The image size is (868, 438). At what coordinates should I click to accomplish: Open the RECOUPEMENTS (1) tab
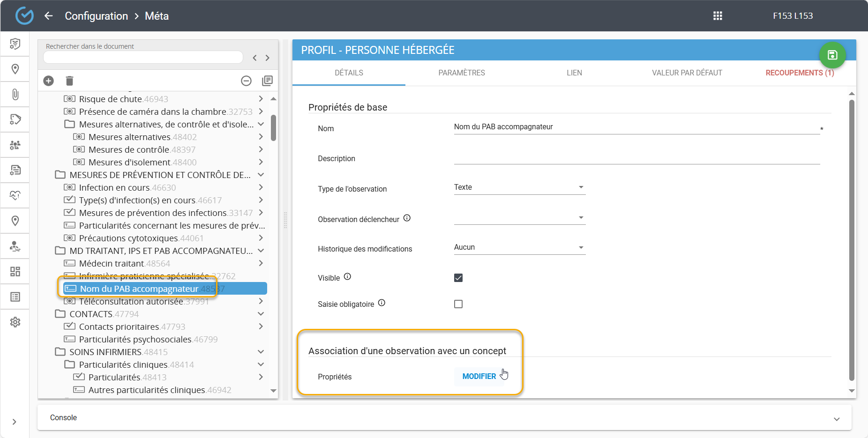(x=800, y=73)
